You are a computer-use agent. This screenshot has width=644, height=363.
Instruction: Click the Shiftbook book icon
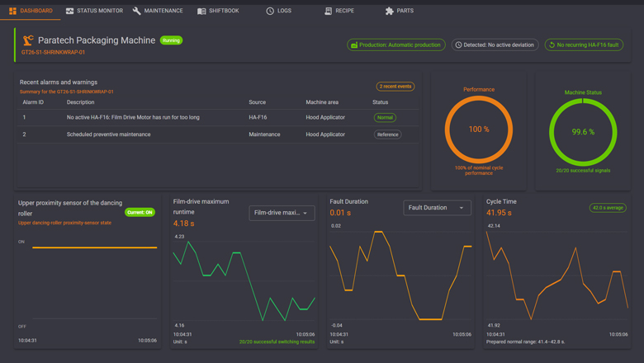[201, 11]
